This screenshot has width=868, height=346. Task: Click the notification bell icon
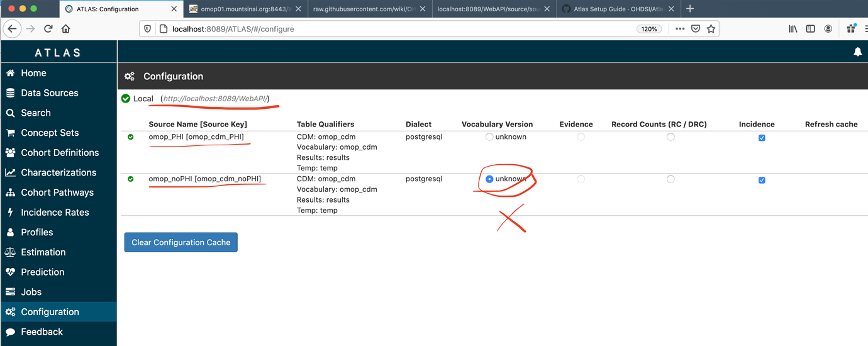point(857,52)
